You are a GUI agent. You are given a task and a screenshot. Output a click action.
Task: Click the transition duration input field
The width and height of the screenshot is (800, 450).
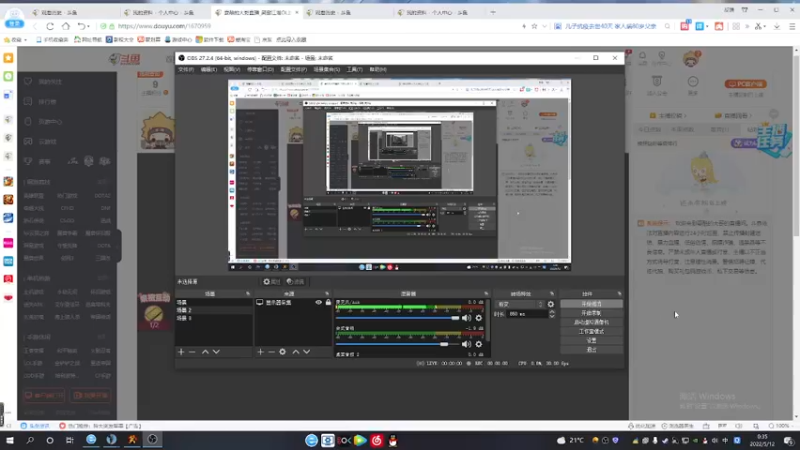[528, 314]
